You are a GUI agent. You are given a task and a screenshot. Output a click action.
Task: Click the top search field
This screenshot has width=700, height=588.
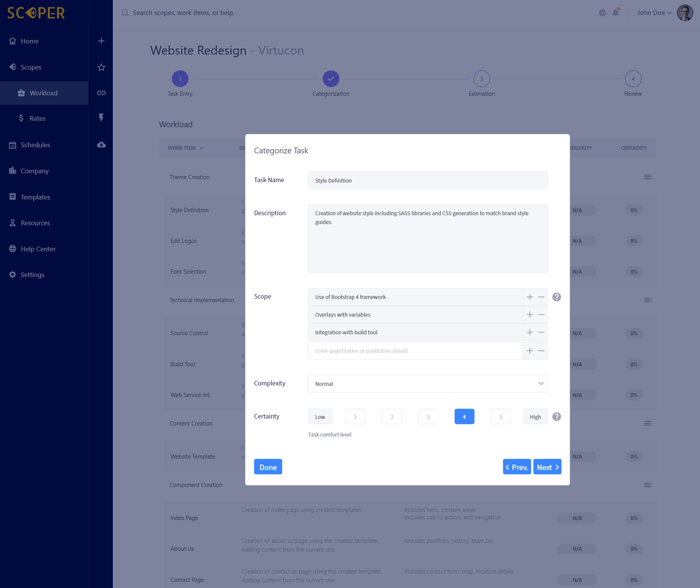click(184, 13)
